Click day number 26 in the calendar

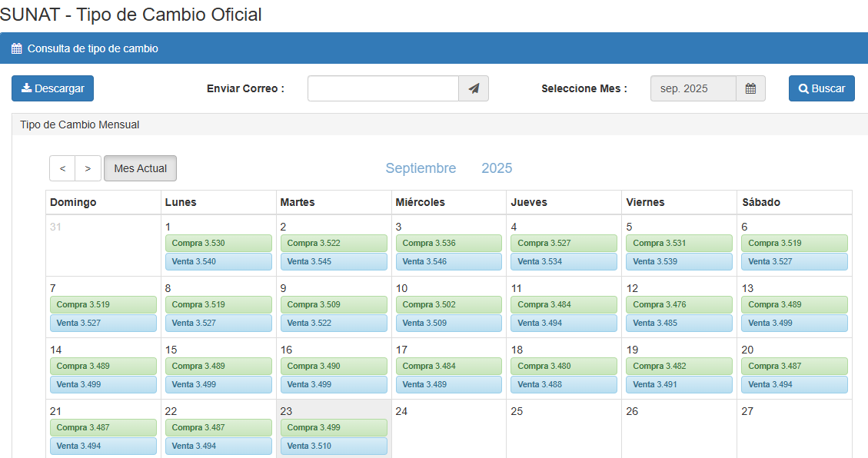coord(632,412)
